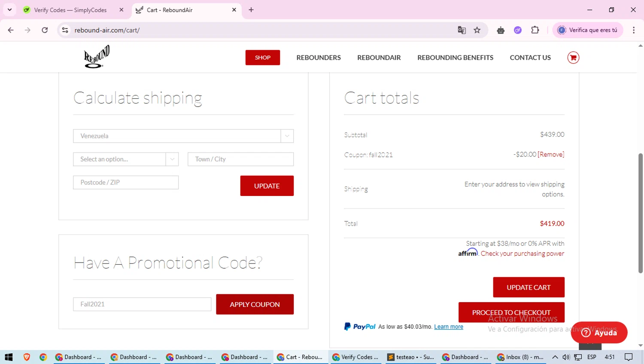Image resolution: width=644 pixels, height=364 pixels.
Task: Bookmark this page with the star icon
Action: coord(477,30)
